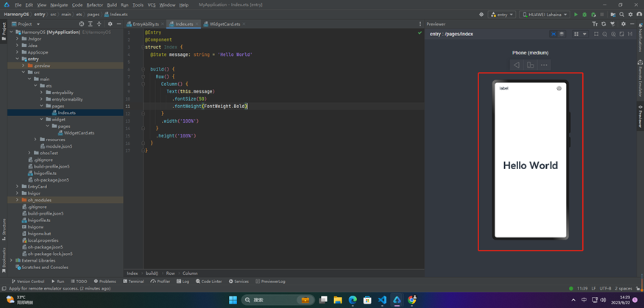
Task: Toggle the blue inspector icon in Previewer
Action: point(553,34)
